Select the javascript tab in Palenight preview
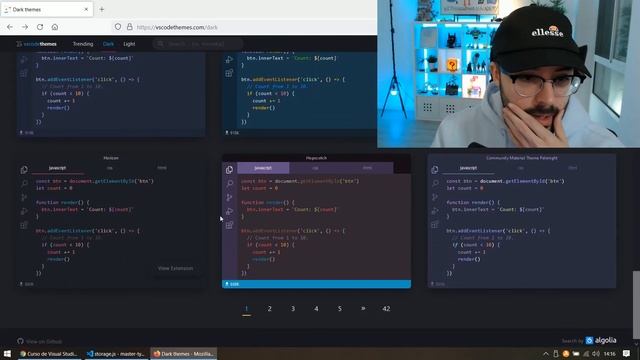 click(468, 168)
